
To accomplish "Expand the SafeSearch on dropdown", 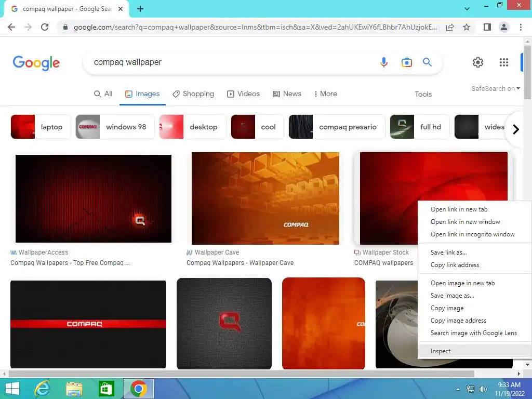I will [495, 88].
